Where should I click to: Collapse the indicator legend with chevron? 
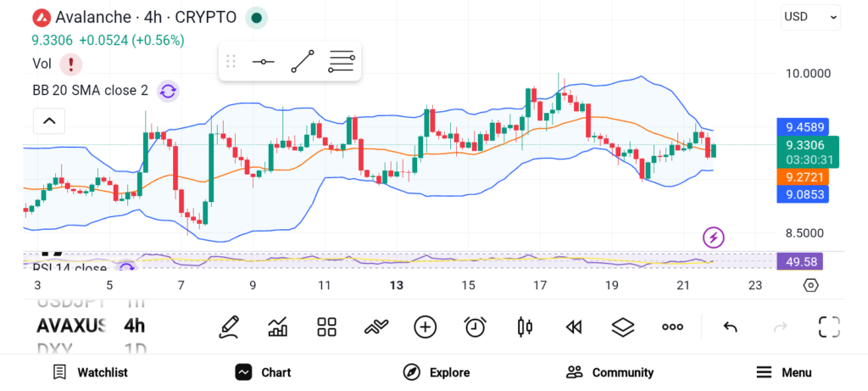click(x=48, y=121)
